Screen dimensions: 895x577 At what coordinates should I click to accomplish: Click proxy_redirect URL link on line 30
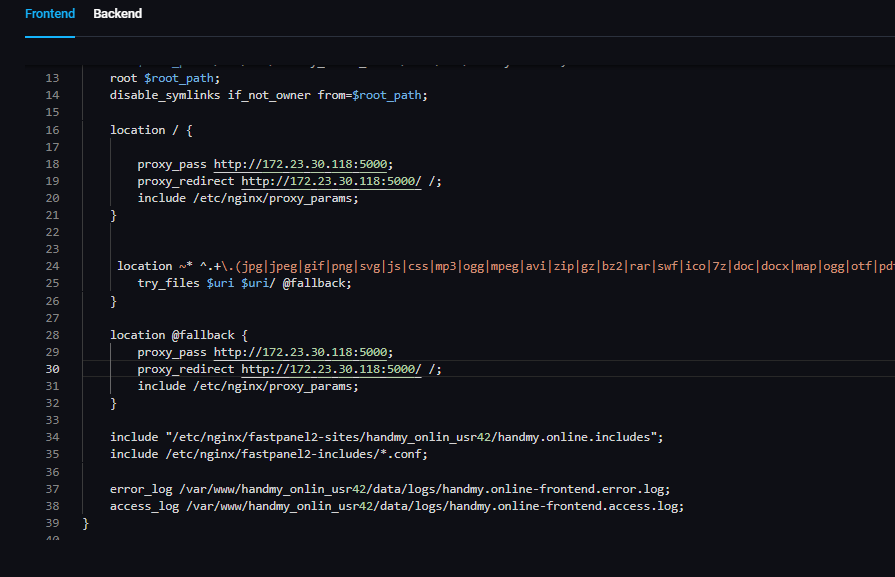(331, 369)
